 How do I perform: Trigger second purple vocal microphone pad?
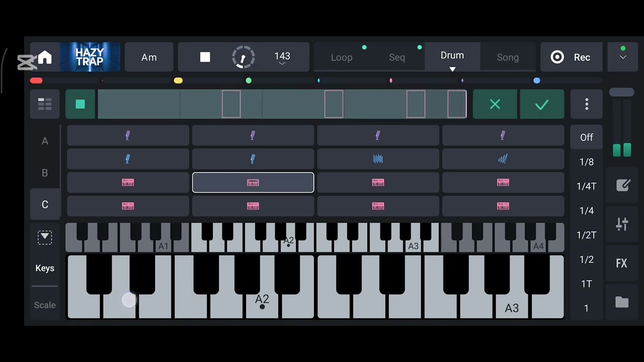(253, 135)
